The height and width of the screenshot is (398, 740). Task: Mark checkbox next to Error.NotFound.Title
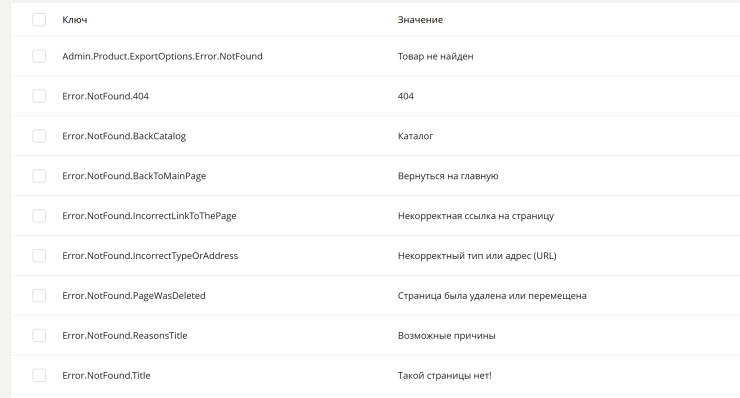[x=39, y=375]
